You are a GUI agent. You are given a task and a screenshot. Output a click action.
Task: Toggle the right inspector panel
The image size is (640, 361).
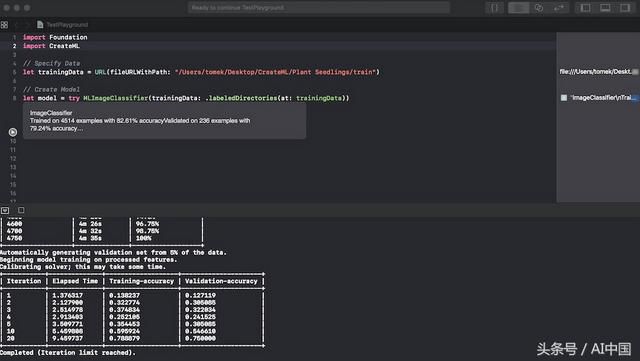coord(624,8)
